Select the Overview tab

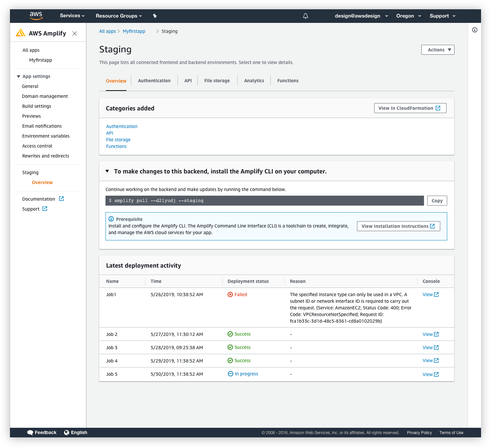tap(116, 81)
